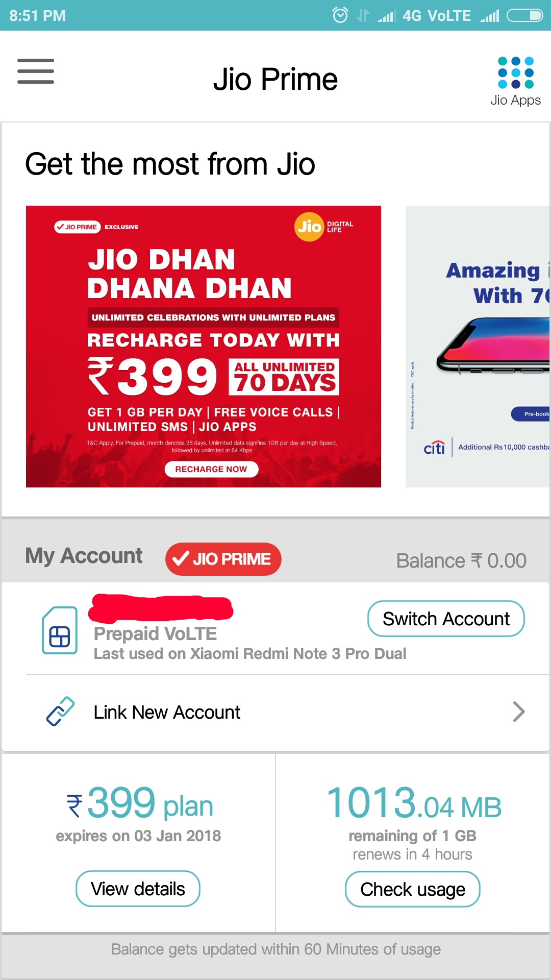Tap the Jio Digital Life logo
Screen dimensions: 551x980
pos(324,227)
